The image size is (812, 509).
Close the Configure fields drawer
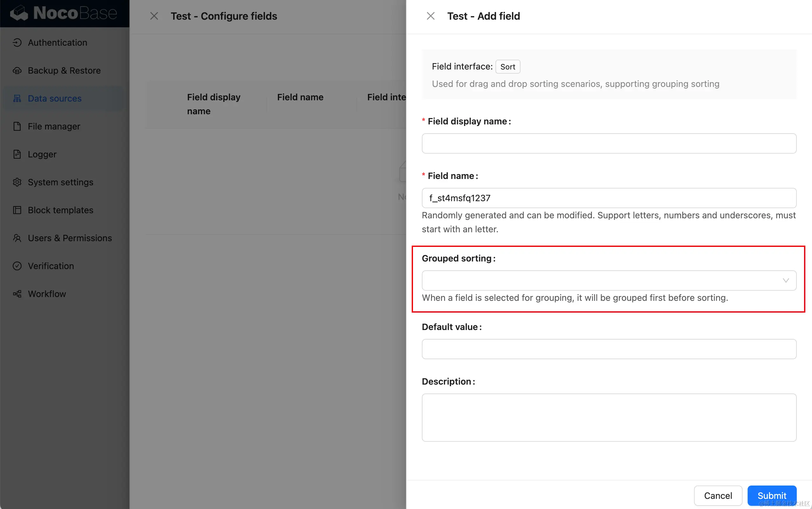[154, 16]
